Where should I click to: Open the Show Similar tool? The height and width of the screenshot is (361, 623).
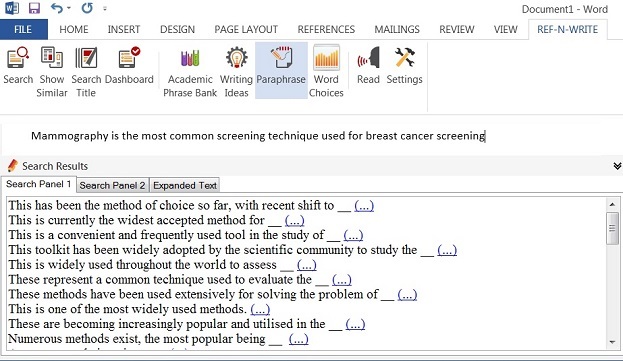52,71
